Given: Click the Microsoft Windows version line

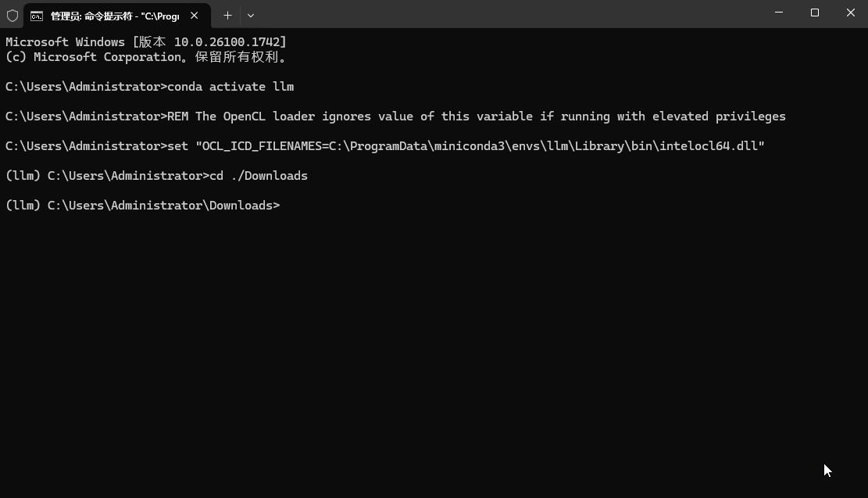Looking at the screenshot, I should [146, 42].
